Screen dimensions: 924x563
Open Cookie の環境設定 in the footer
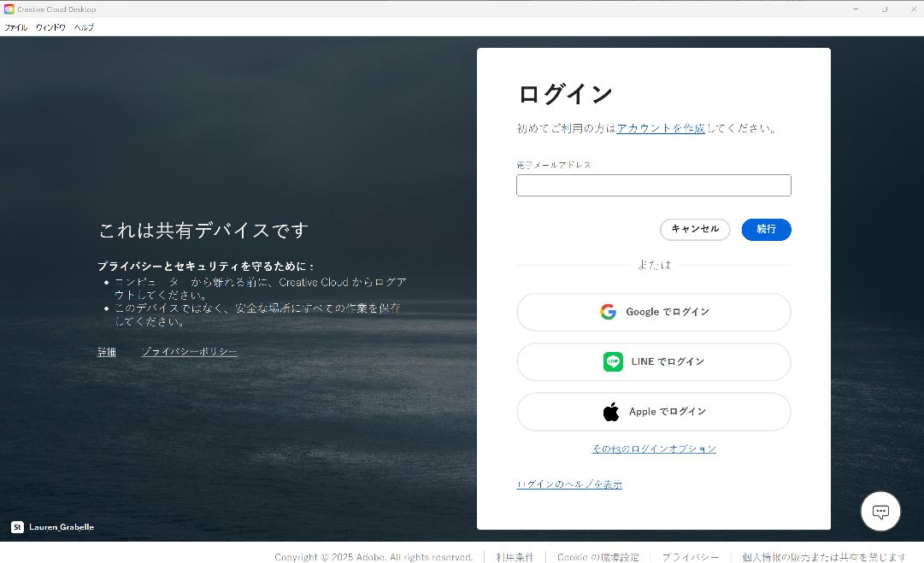point(598,557)
